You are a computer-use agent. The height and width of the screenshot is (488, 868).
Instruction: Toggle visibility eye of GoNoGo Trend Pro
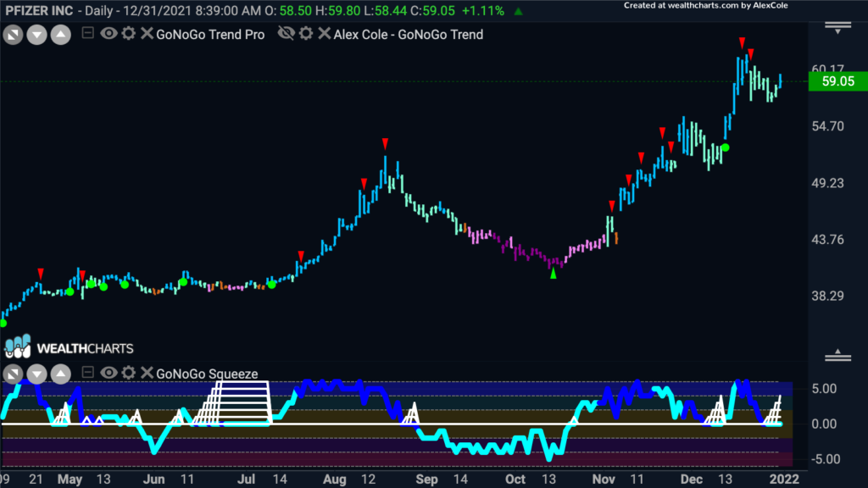click(108, 33)
